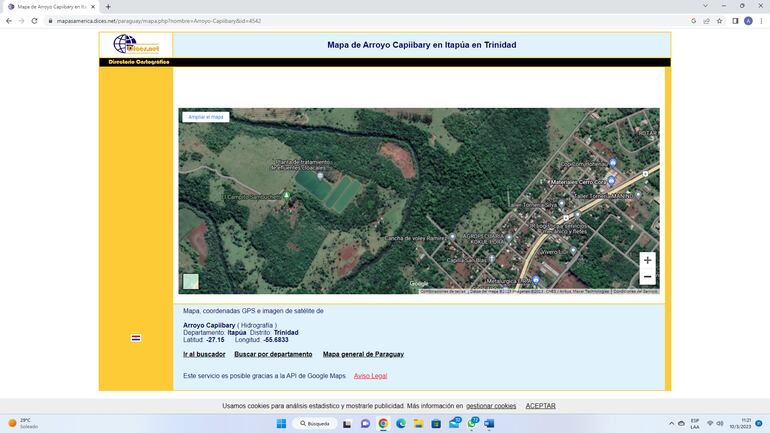Show hidden system tray icons
This screenshot has height=433, width=770.
click(671, 424)
